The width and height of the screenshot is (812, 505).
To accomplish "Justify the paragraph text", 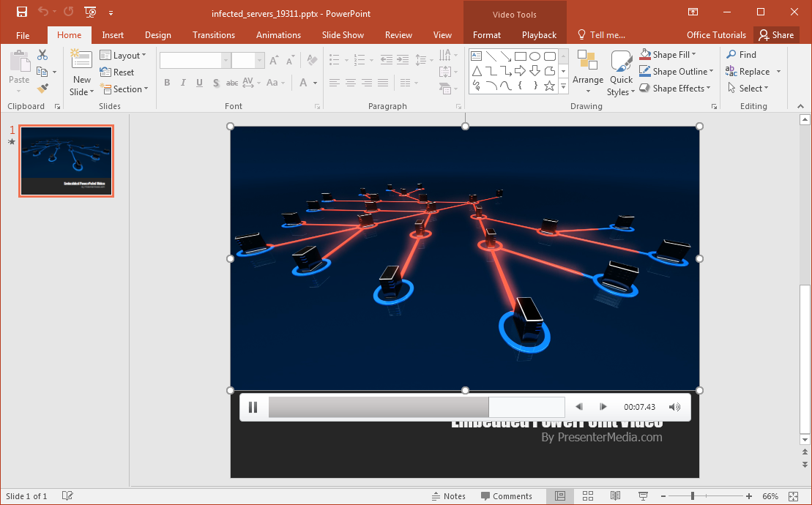I will (383, 82).
